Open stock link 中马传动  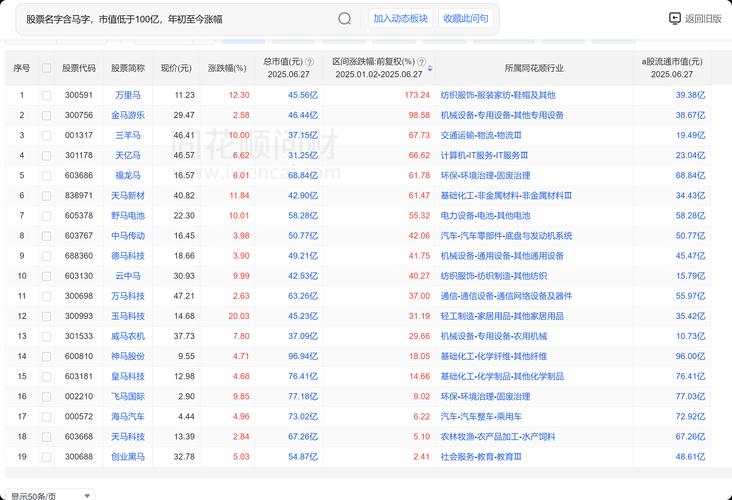tap(128, 236)
